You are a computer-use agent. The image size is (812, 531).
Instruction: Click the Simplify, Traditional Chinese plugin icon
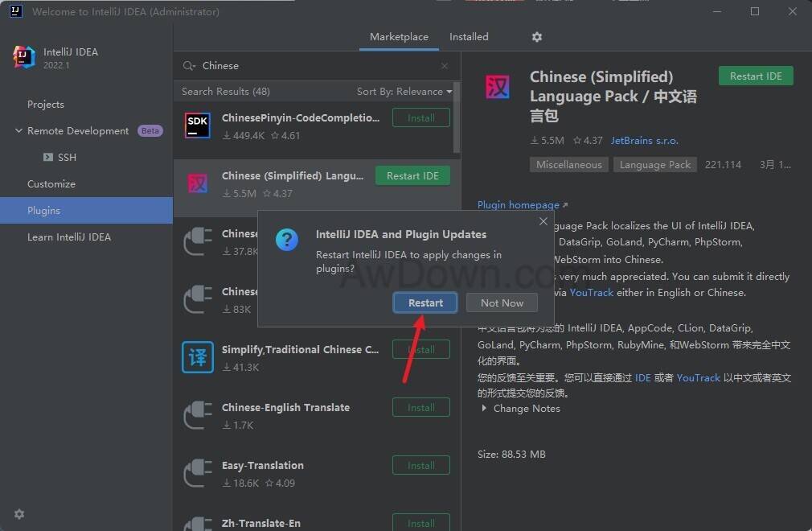(x=198, y=357)
